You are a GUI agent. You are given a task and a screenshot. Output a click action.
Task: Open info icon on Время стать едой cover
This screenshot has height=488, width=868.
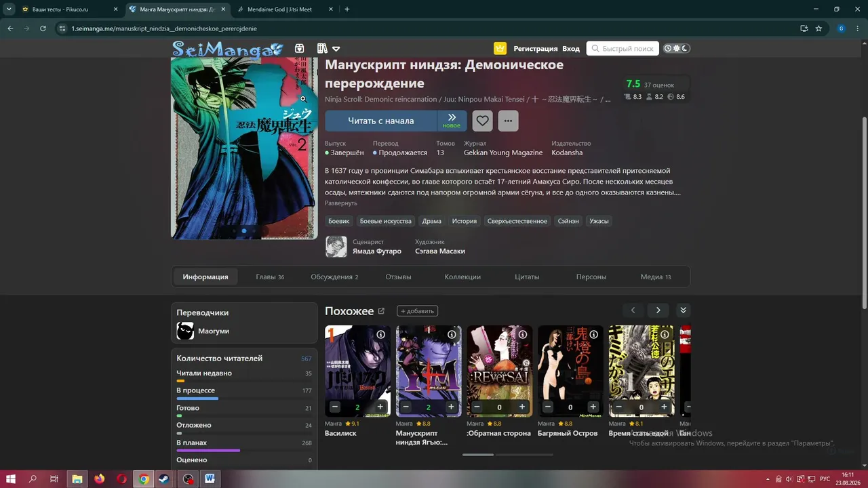(x=664, y=335)
